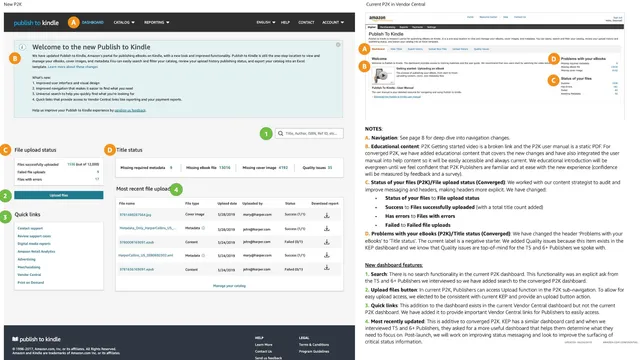Viewport: 640px width, 360px height.
Task: Click the Download user manual link in Vendor Central
Action: click(x=397, y=97)
